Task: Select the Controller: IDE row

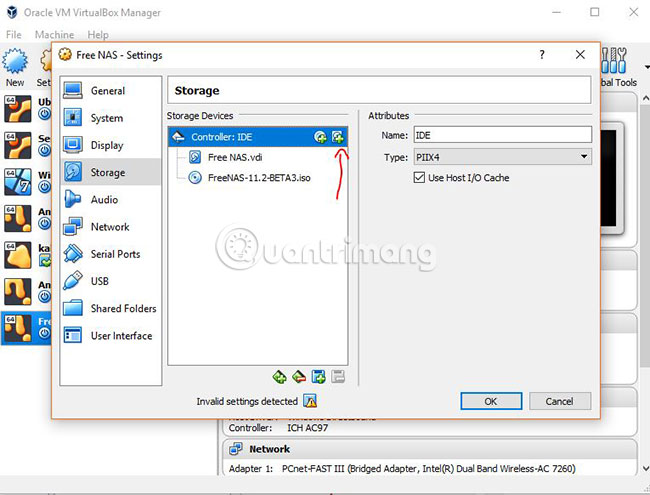Action: pyautogui.click(x=258, y=137)
